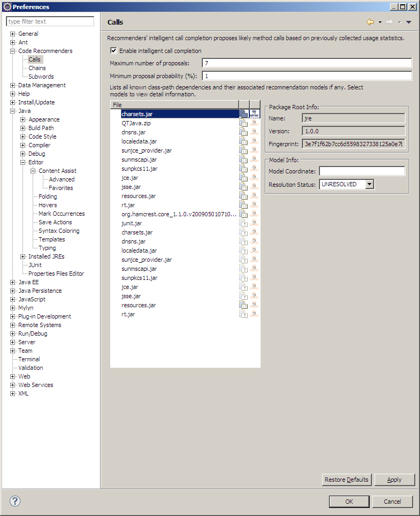Click version icon of selected charsets.jar row

[243, 114]
